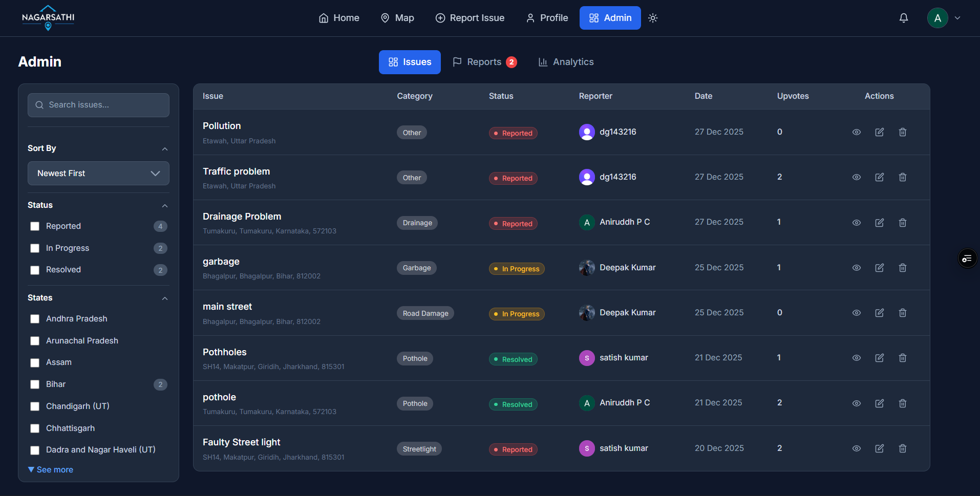Click the Road Damage category badge

pyautogui.click(x=425, y=313)
